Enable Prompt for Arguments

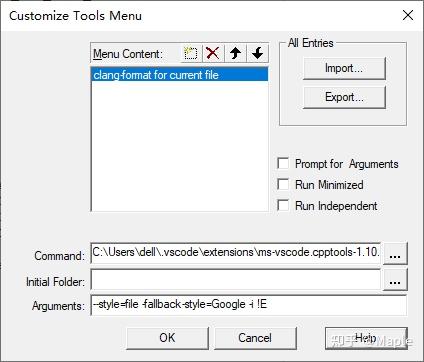[283, 163]
